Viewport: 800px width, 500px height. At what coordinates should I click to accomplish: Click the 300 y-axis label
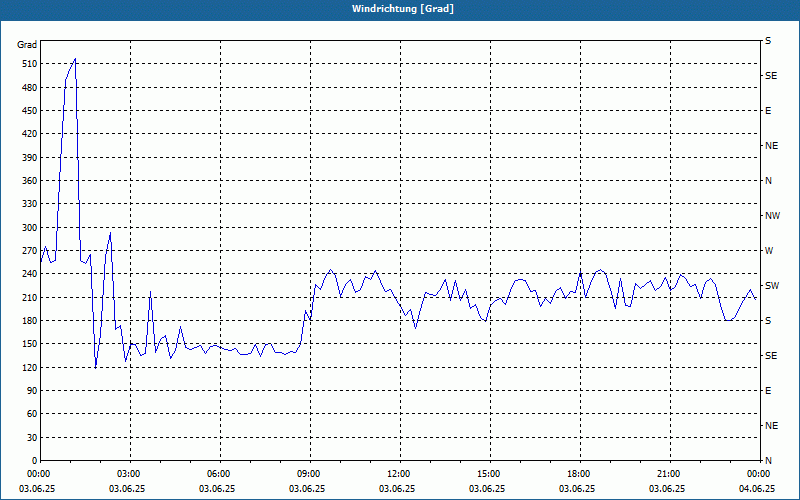30,228
